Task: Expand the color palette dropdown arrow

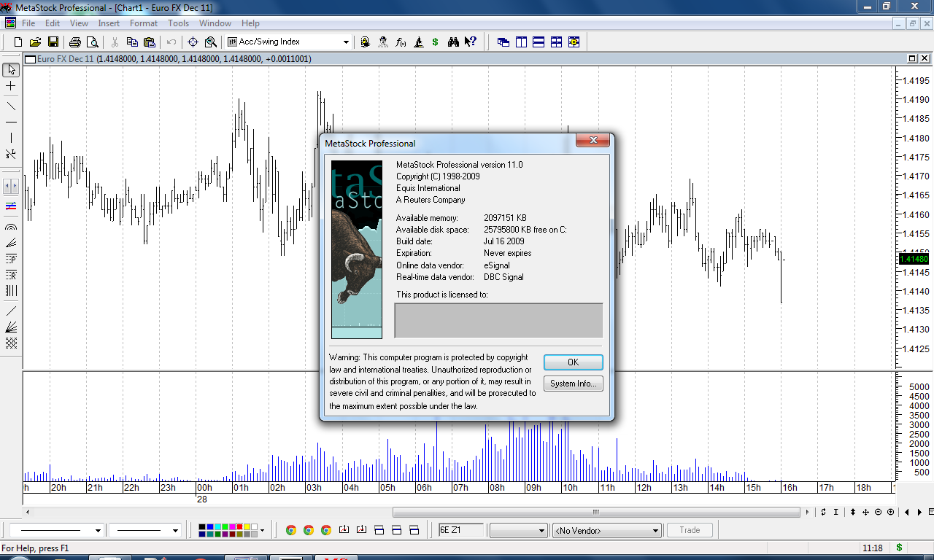Action: (x=262, y=531)
